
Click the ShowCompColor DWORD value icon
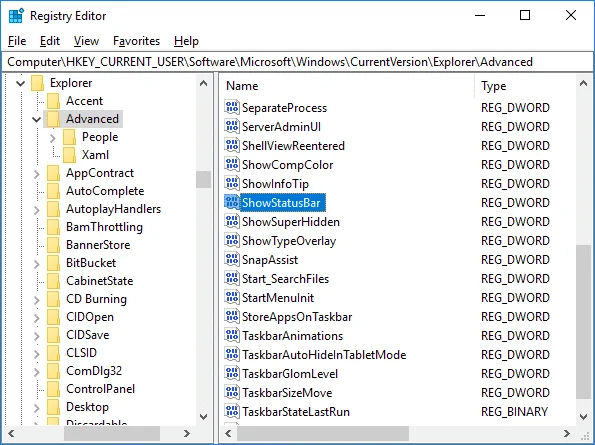(231, 164)
